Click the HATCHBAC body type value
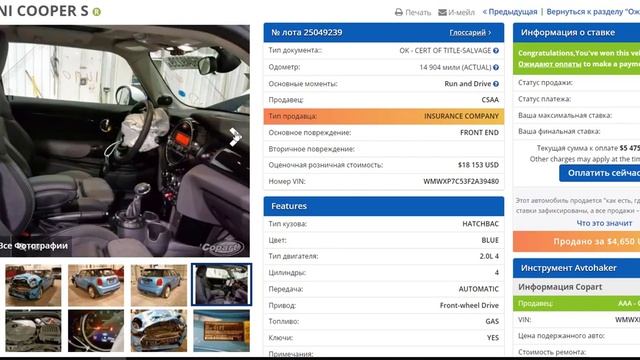The image size is (640, 360). [x=480, y=224]
